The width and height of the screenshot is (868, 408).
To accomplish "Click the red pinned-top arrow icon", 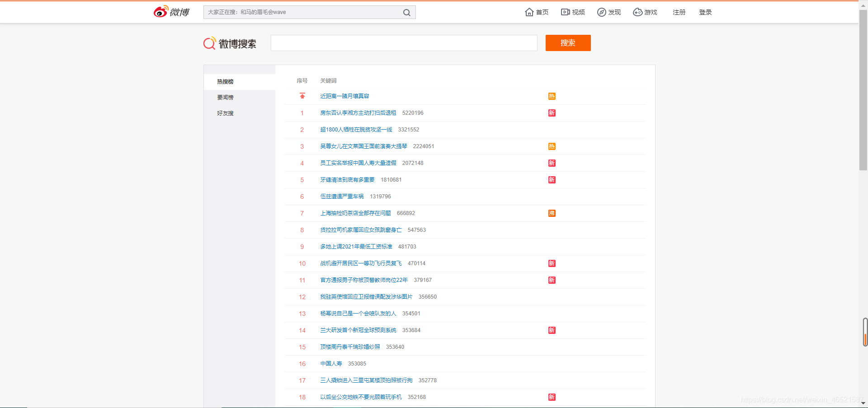I will click(x=302, y=96).
